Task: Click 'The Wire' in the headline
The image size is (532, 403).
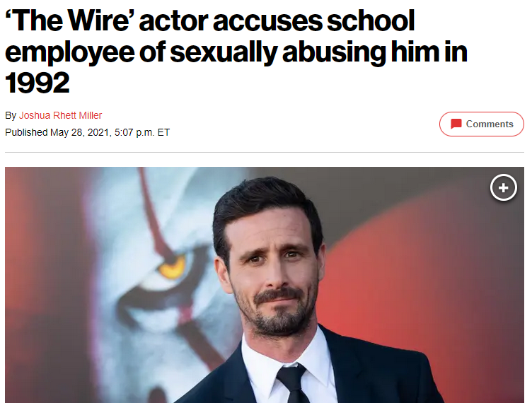Action: pyautogui.click(x=69, y=21)
